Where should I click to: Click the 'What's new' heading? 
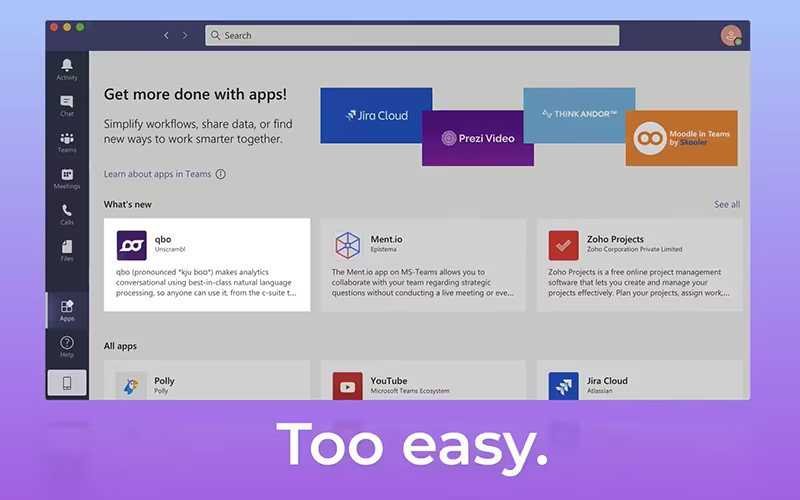[x=128, y=204]
